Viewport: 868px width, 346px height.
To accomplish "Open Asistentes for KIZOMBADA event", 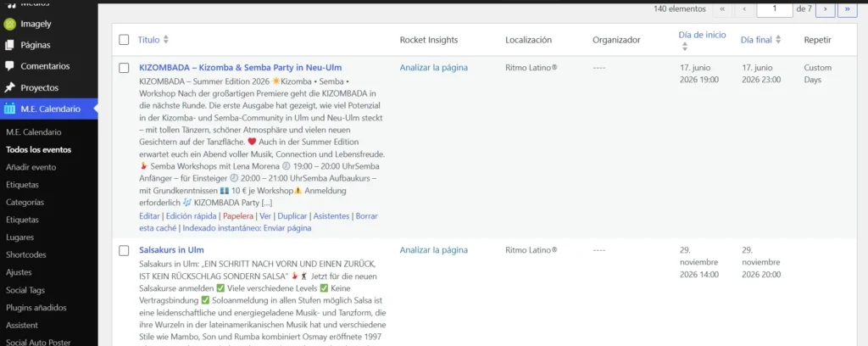I will [x=331, y=216].
